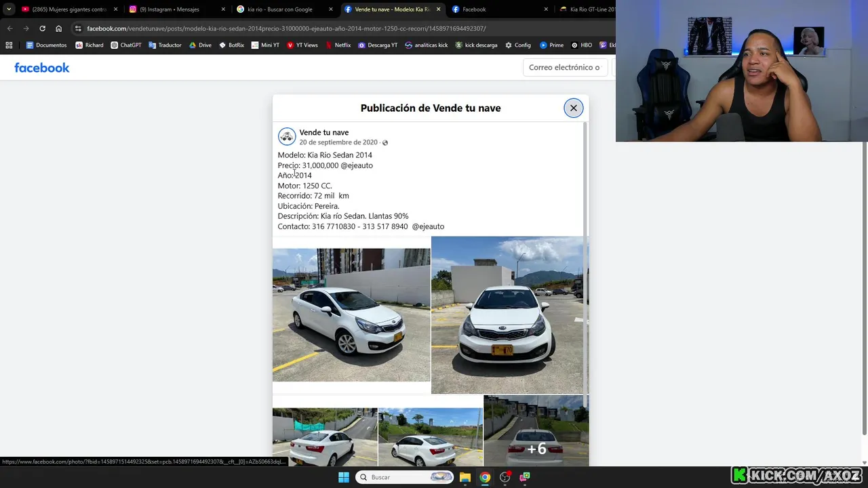Open the Traductor bookmark

coord(165,45)
